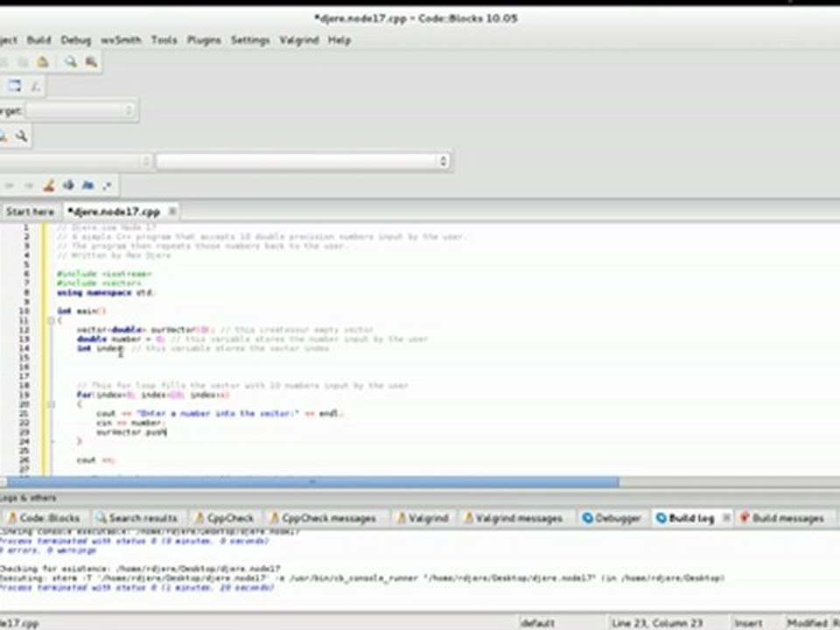Switch to the Code::Blocks log tab
Screen dimensions: 840x630
point(44,518)
